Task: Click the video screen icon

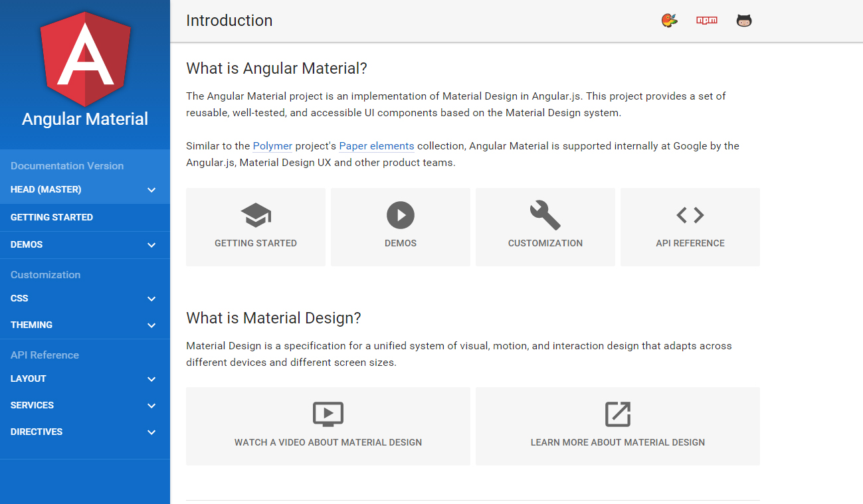Action: coord(328,414)
